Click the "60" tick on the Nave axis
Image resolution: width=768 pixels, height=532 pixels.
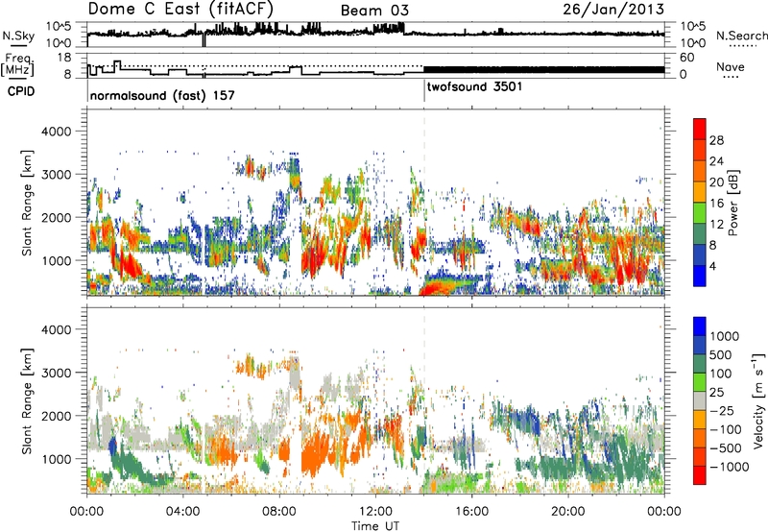point(686,58)
